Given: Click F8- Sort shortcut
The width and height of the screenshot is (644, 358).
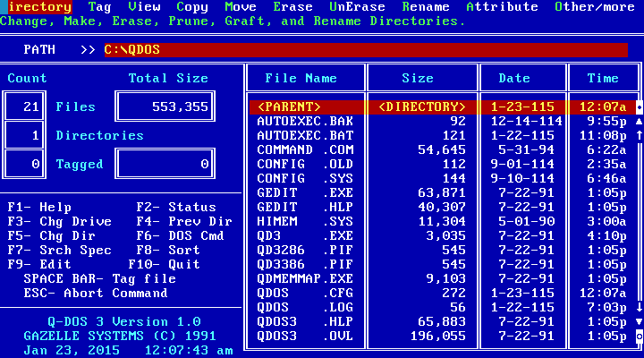Looking at the screenshot, I should (x=168, y=251).
